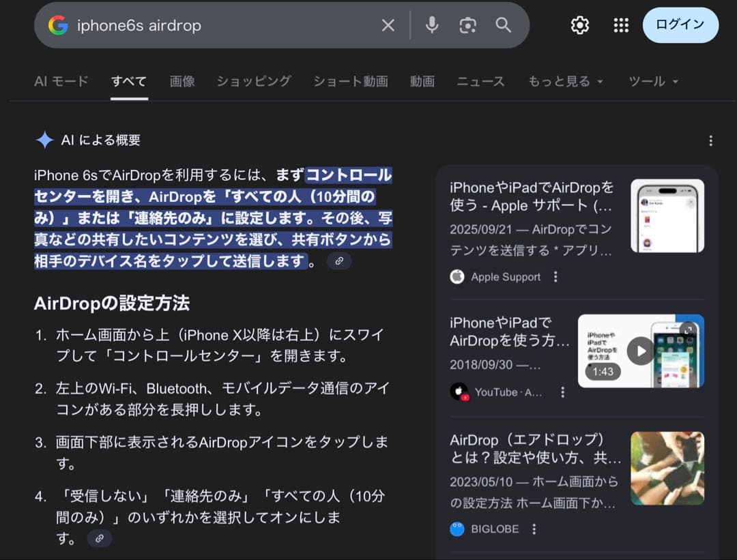Open Google Lens image search icon
Image resolution: width=737 pixels, height=560 pixels.
pyautogui.click(x=467, y=25)
